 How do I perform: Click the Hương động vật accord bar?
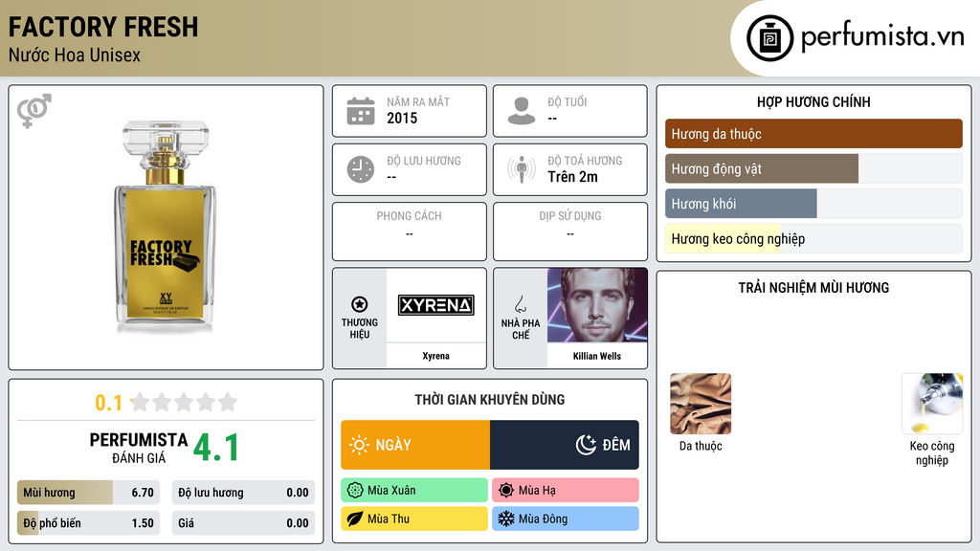813,168
